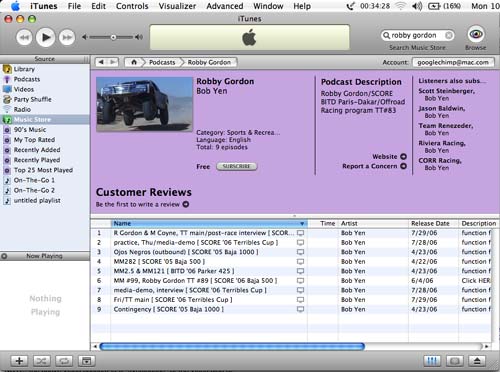
Task: Click the Music Store home icon
Action: pos(134,62)
